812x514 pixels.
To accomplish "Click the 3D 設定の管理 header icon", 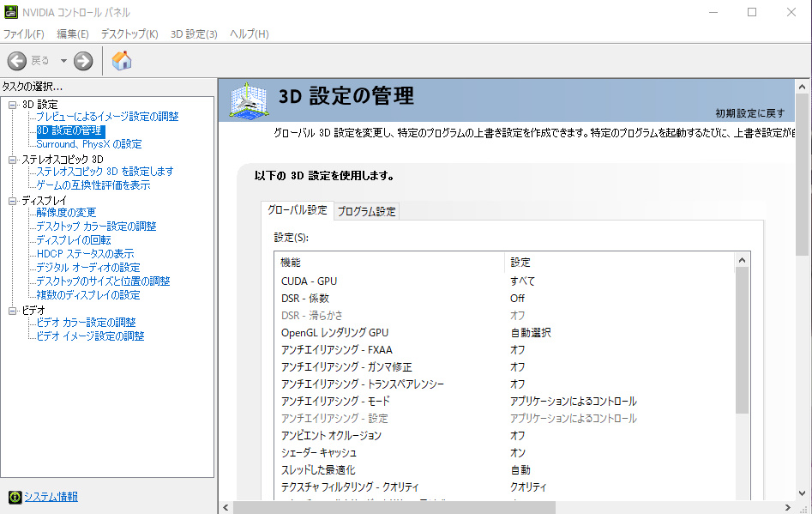I will (249, 100).
